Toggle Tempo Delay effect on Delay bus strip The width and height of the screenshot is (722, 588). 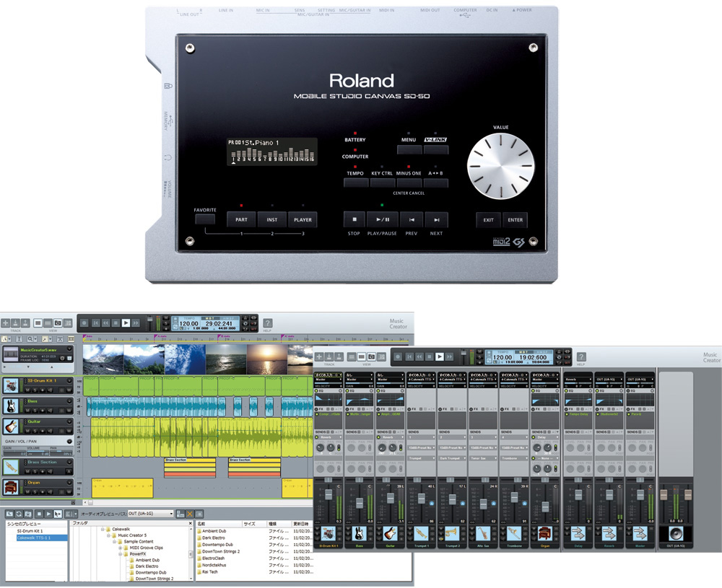pyautogui.click(x=567, y=414)
